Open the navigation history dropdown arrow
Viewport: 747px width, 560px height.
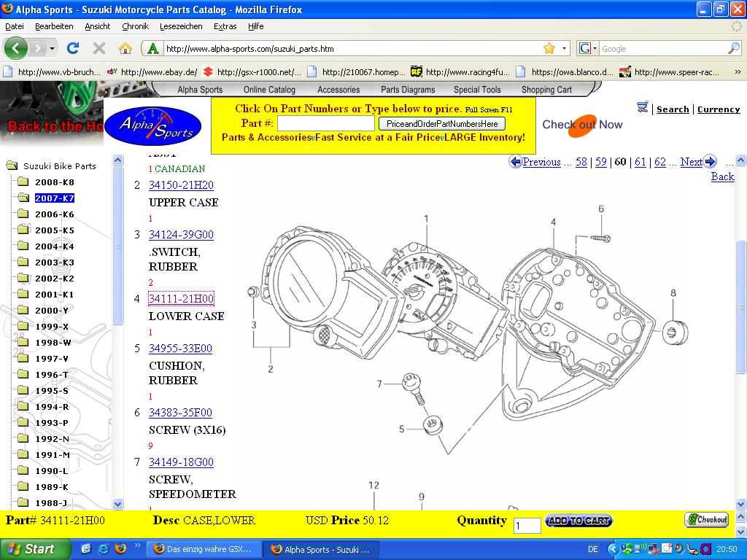coord(52,48)
